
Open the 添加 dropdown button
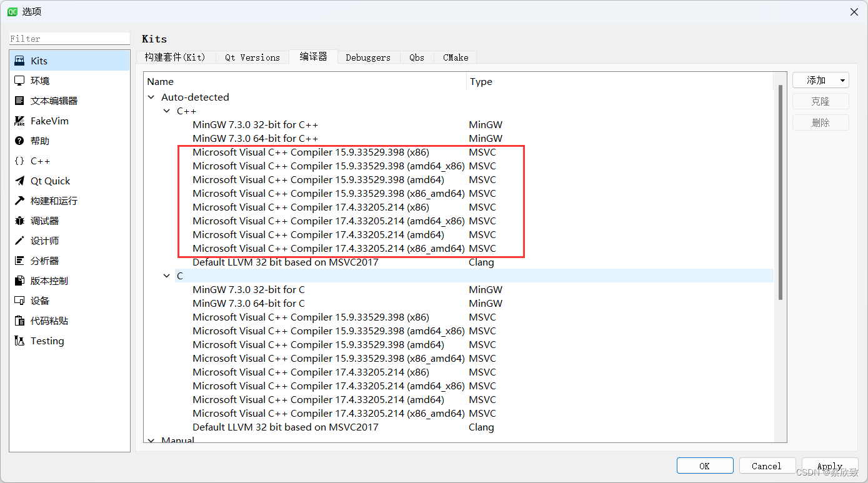(x=821, y=80)
